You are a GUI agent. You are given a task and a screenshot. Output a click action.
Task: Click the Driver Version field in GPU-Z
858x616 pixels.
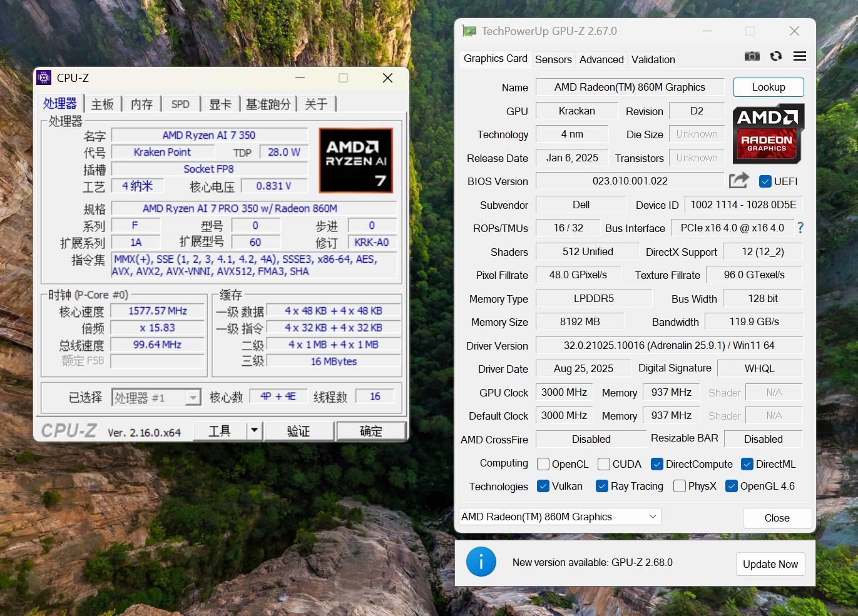669,345
